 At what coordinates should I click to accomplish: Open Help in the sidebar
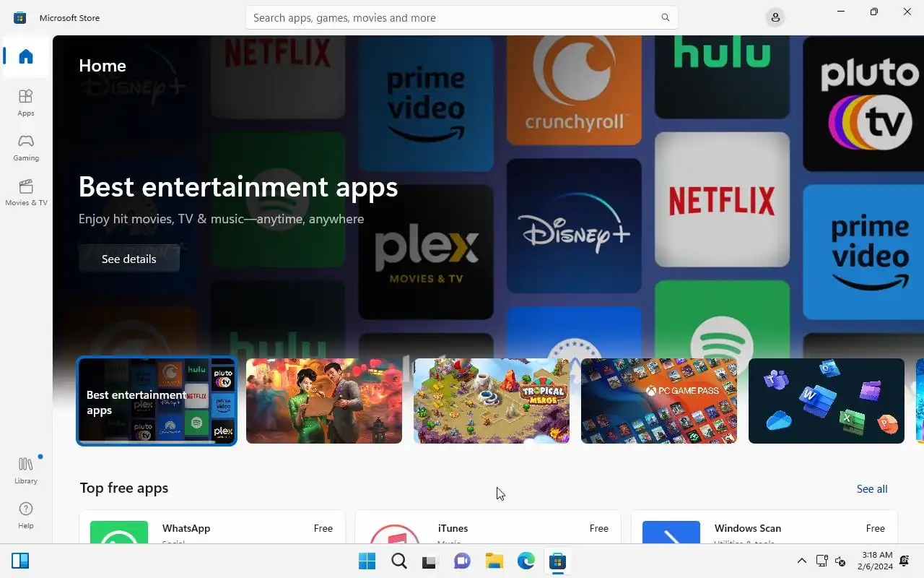[x=26, y=515]
